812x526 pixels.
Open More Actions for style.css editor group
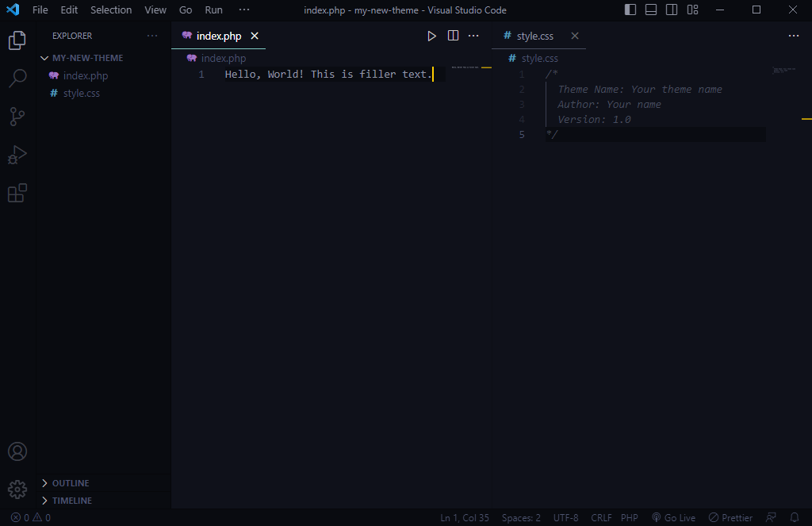[793, 36]
